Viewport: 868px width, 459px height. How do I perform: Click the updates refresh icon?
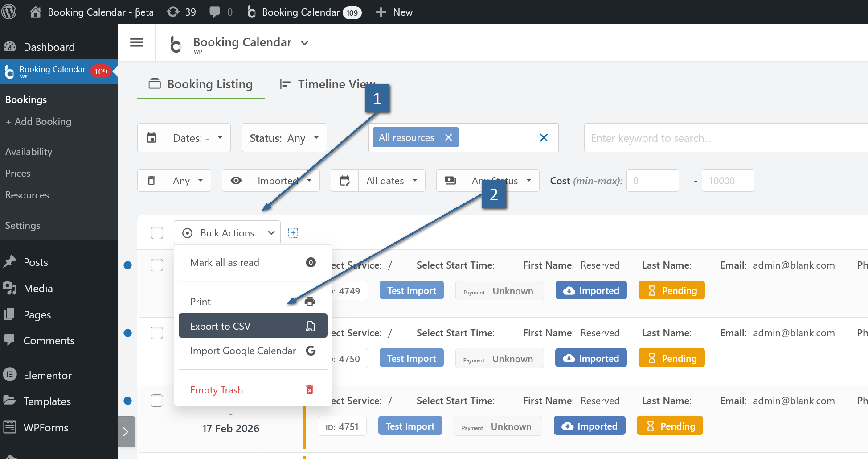click(173, 12)
